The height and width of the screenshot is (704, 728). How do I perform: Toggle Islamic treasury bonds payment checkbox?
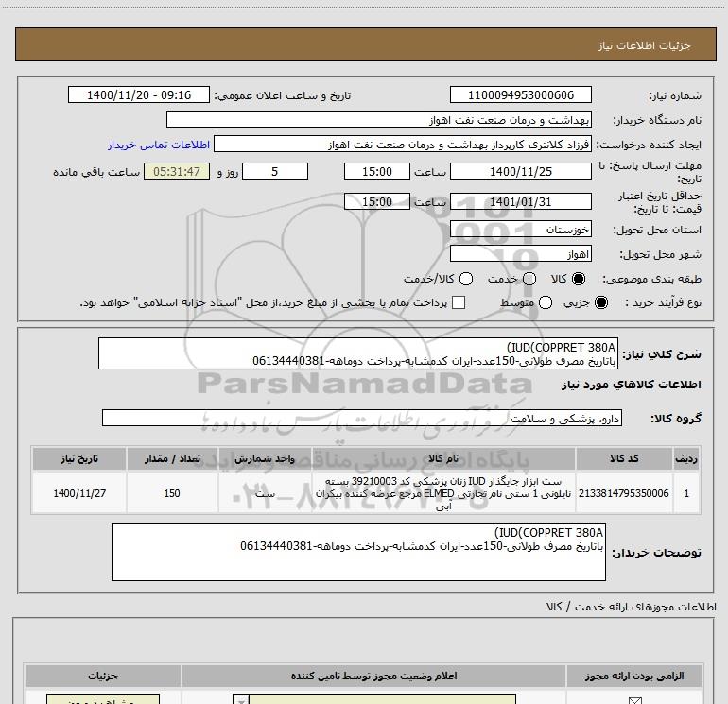pyautogui.click(x=459, y=302)
